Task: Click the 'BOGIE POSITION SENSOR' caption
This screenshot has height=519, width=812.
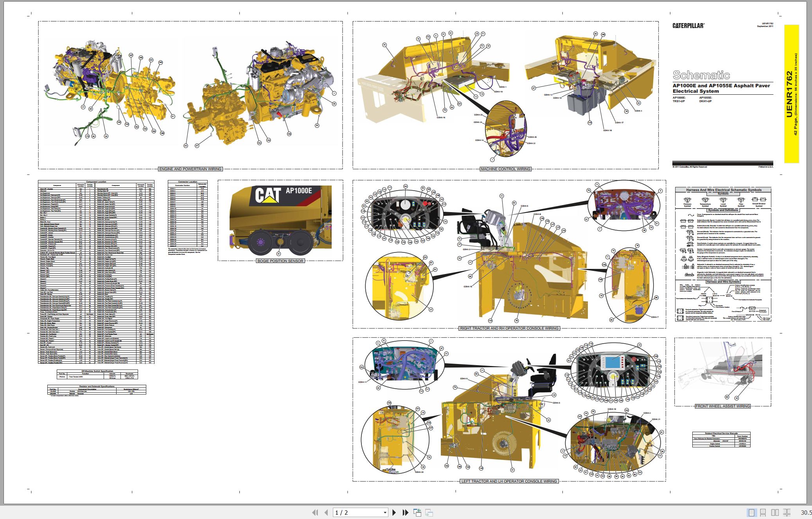Action: pyautogui.click(x=280, y=261)
